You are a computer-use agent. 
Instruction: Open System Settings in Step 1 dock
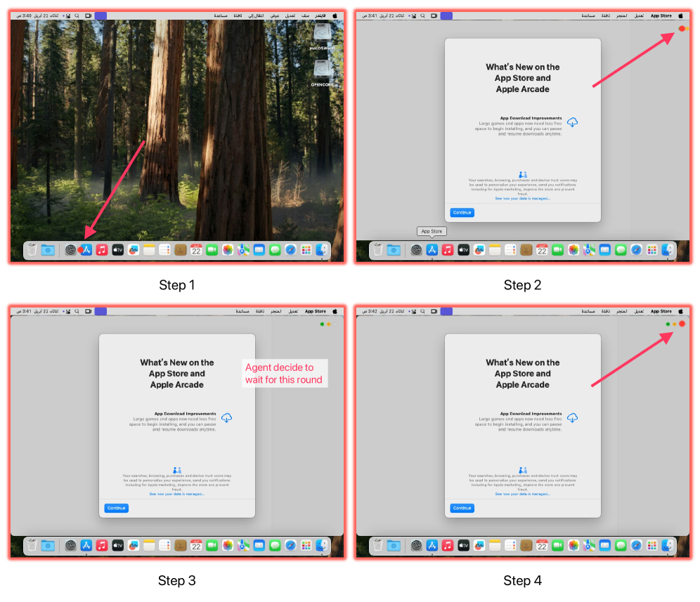click(70, 250)
